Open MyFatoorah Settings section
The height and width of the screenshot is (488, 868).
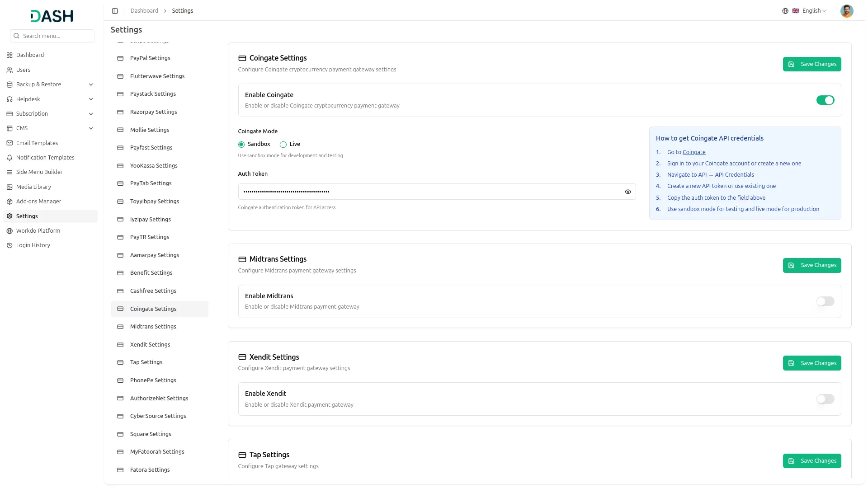point(160,452)
